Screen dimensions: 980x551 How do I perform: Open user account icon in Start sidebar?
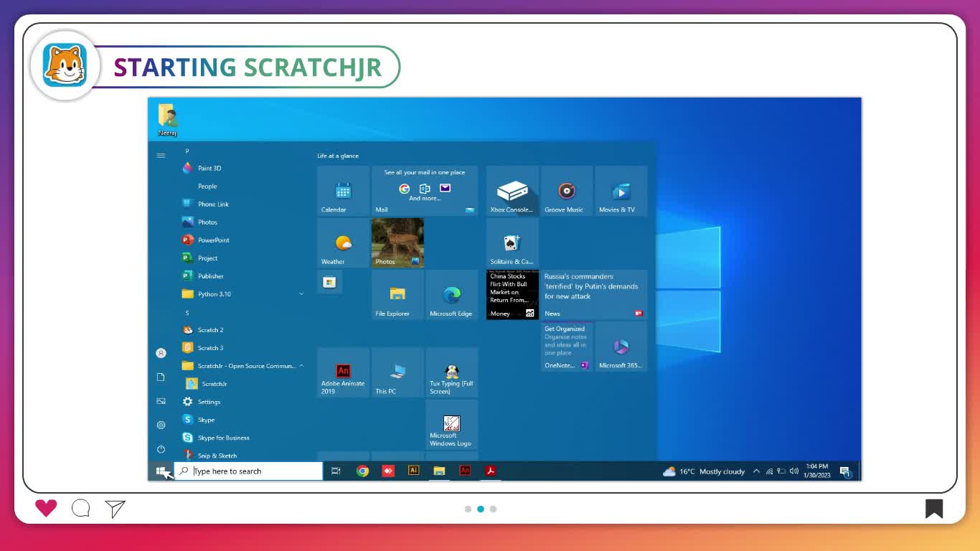(x=161, y=353)
